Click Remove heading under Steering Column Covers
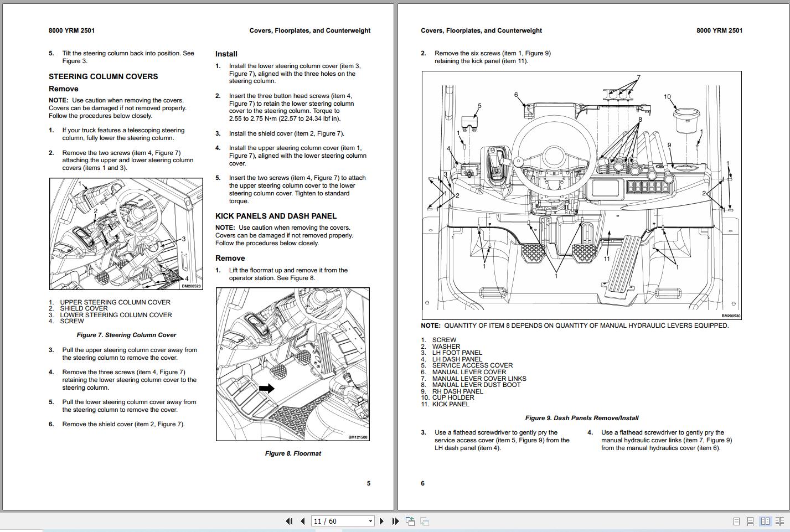The image size is (790, 532). [64, 89]
